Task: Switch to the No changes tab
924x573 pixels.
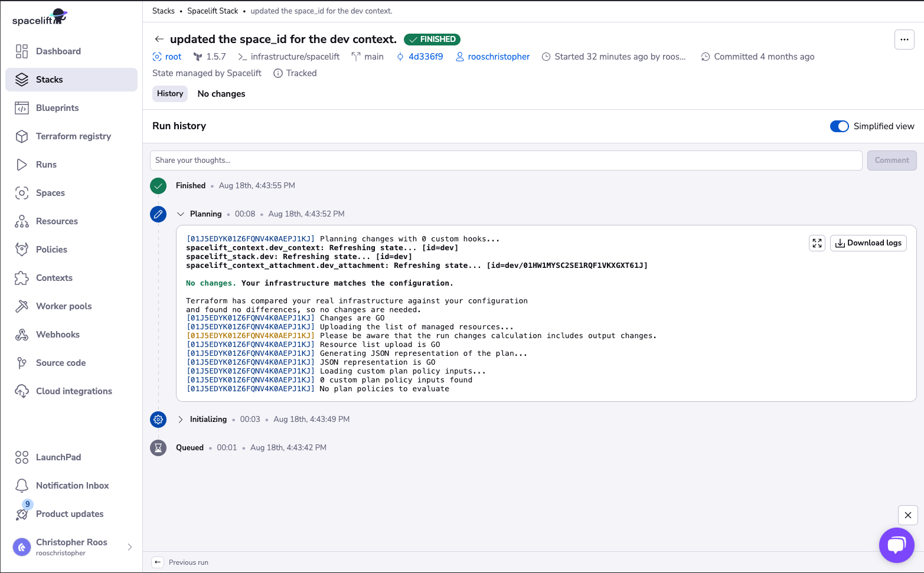Action: (x=221, y=93)
